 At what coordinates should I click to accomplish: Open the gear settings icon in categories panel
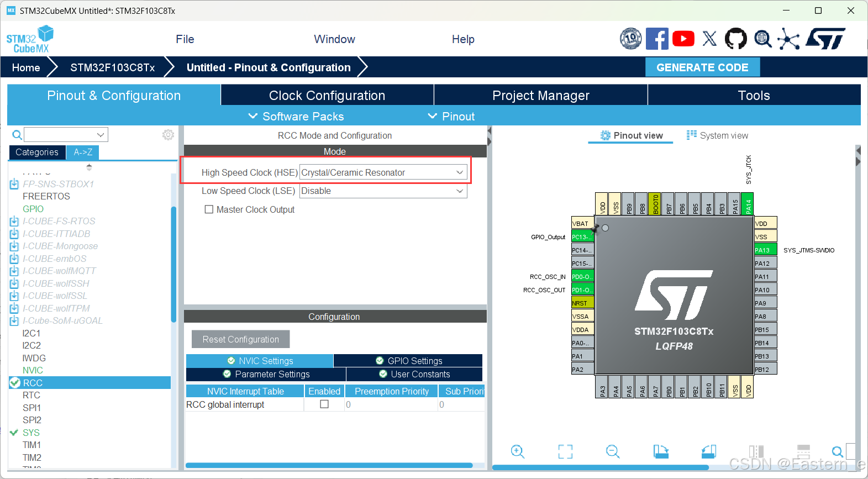[x=168, y=135]
